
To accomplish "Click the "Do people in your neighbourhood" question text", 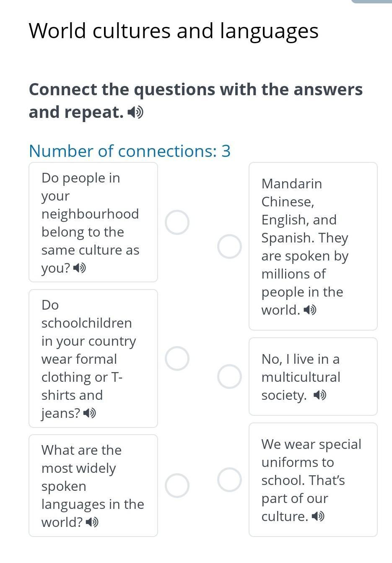I will click(x=90, y=214).
